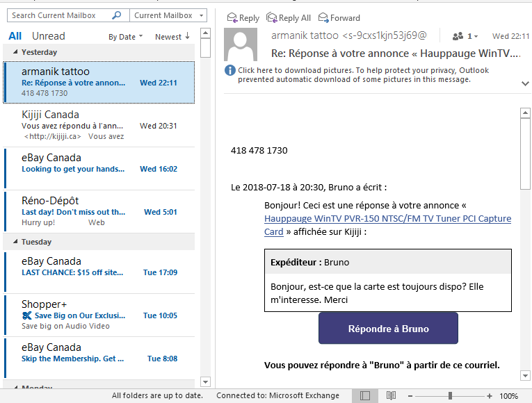Open Hauppauge WinTV PVR-150 listing link
Screen dimensions: 532x403
click(x=387, y=225)
